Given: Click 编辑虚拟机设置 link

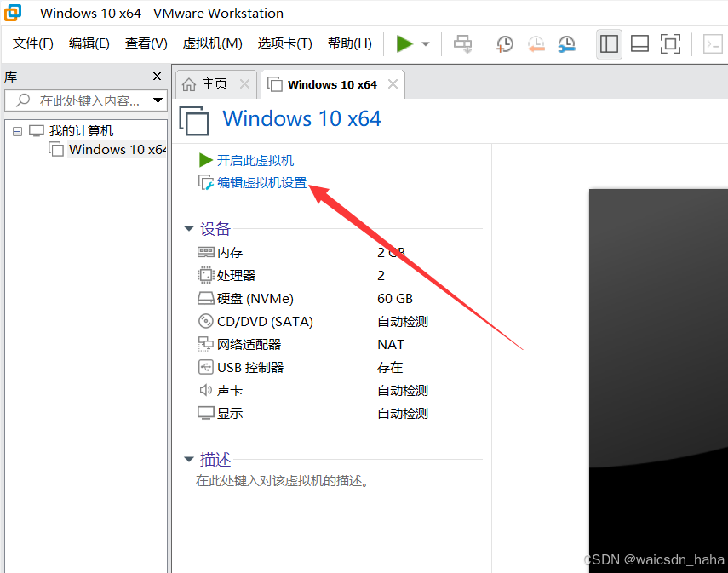Looking at the screenshot, I should tap(262, 183).
